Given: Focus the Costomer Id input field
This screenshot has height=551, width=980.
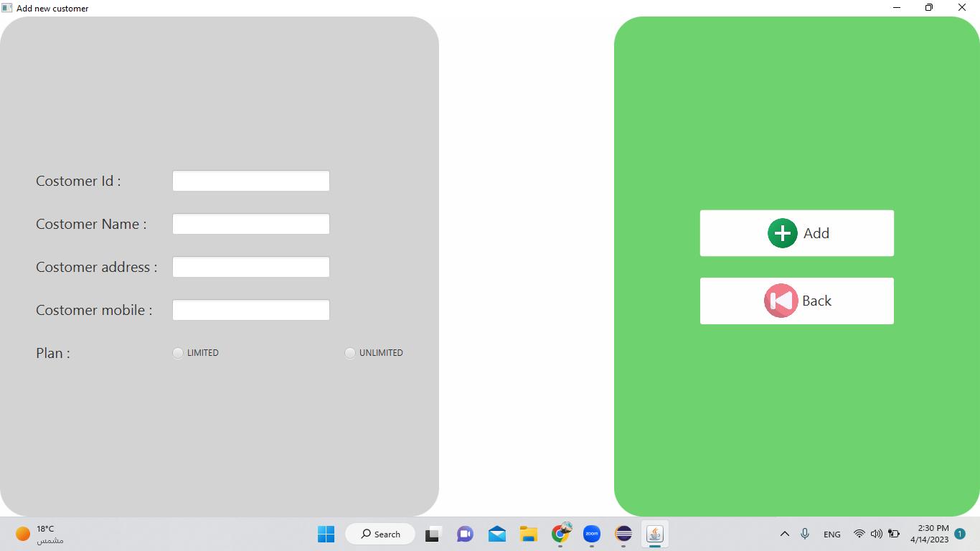Looking at the screenshot, I should click(251, 181).
